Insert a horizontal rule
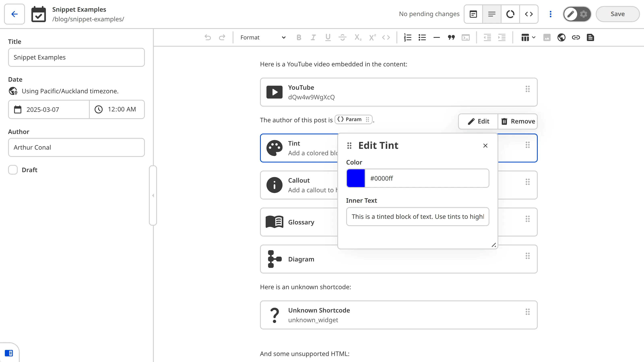The height and width of the screenshot is (362, 644). 436,37
